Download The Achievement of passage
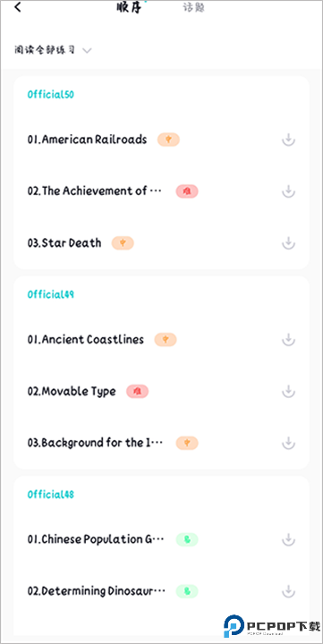 [288, 191]
